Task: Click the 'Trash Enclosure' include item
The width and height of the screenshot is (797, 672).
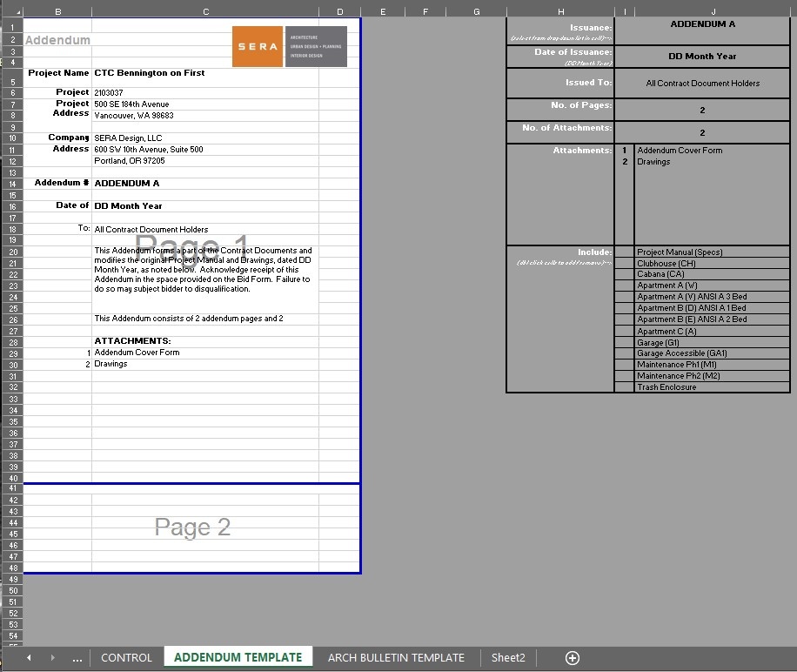Action: tap(712, 386)
